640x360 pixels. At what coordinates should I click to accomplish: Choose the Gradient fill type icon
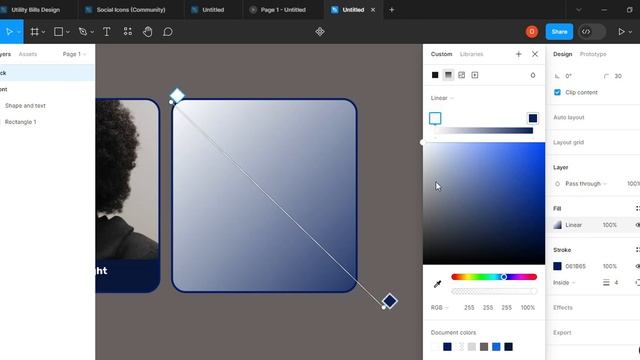click(x=448, y=75)
